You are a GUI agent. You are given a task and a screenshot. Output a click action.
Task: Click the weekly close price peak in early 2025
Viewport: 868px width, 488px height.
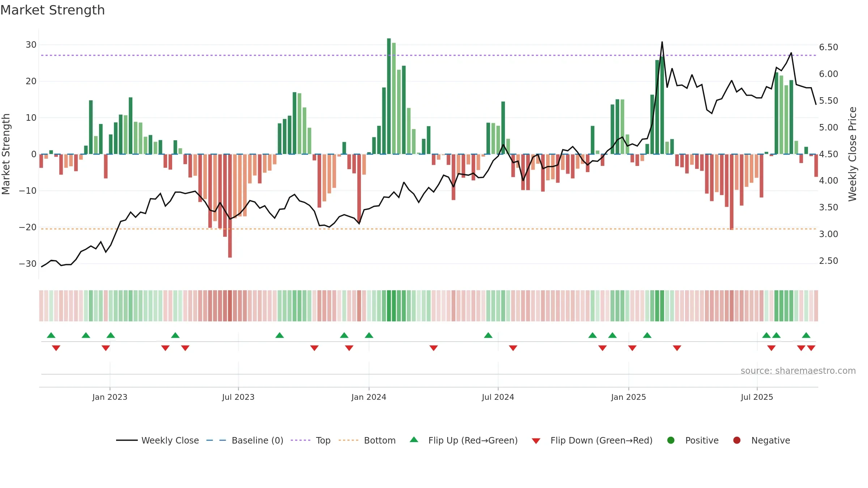coord(662,42)
